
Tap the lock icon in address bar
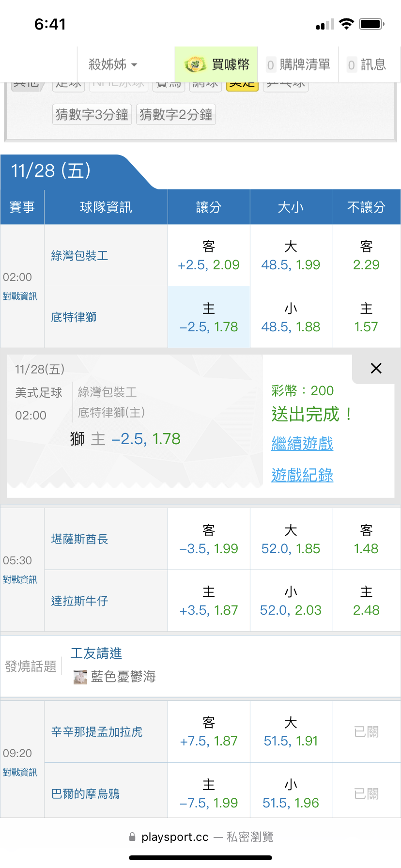[132, 837]
